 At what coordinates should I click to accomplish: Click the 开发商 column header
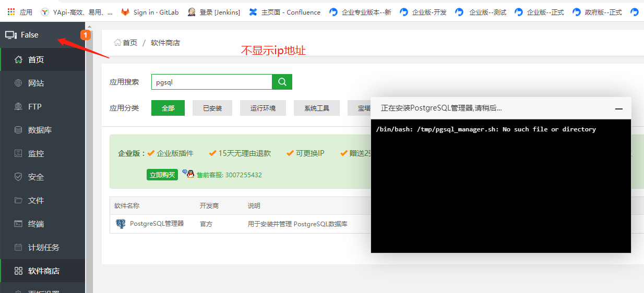[x=209, y=206]
